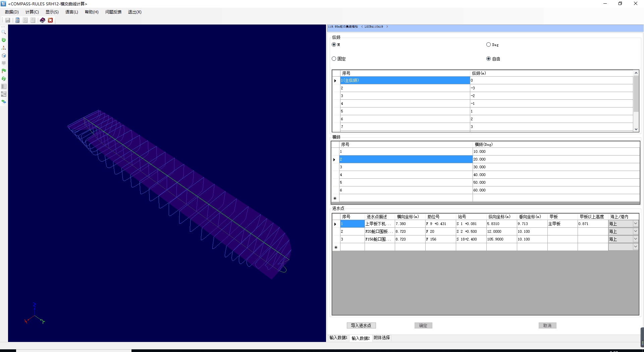Click the green circular rotate icon

tap(4, 40)
